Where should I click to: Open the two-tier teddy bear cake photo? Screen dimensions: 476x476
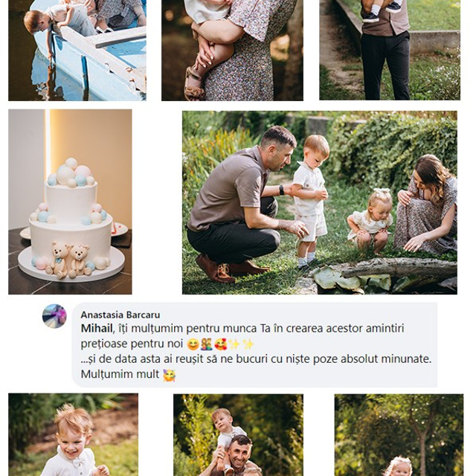pos(70,202)
